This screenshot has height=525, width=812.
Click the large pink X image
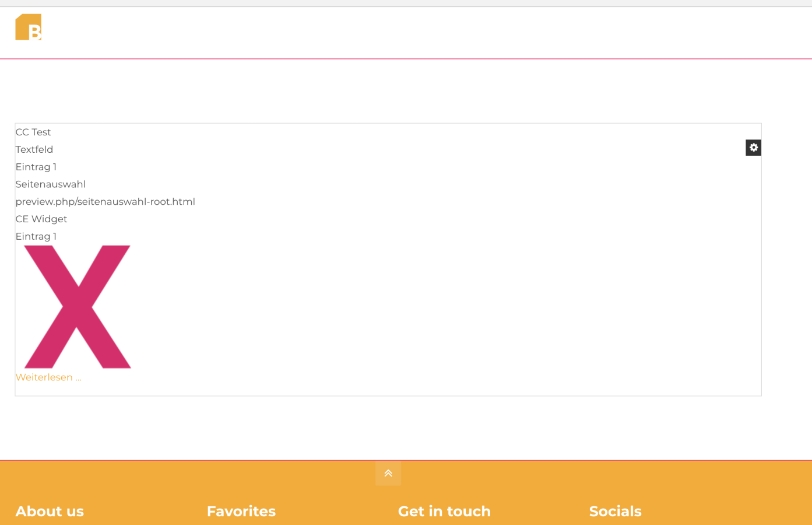[x=78, y=307]
